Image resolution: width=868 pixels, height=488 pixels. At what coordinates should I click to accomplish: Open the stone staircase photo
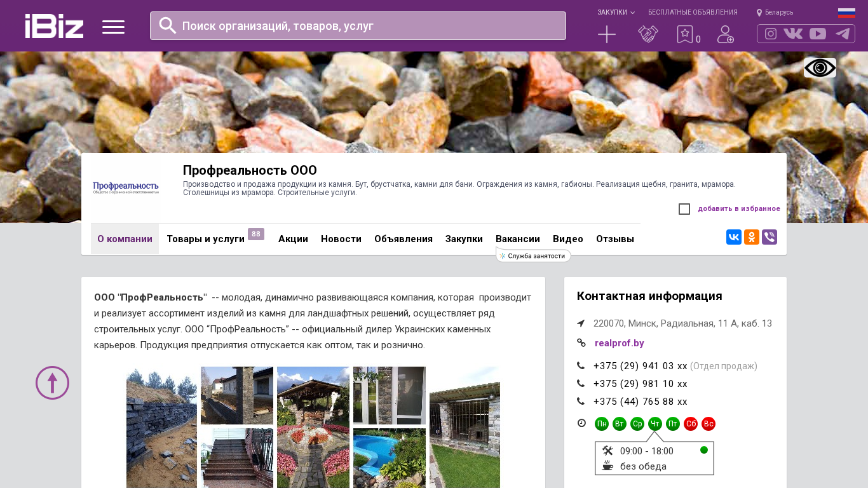[237, 458]
